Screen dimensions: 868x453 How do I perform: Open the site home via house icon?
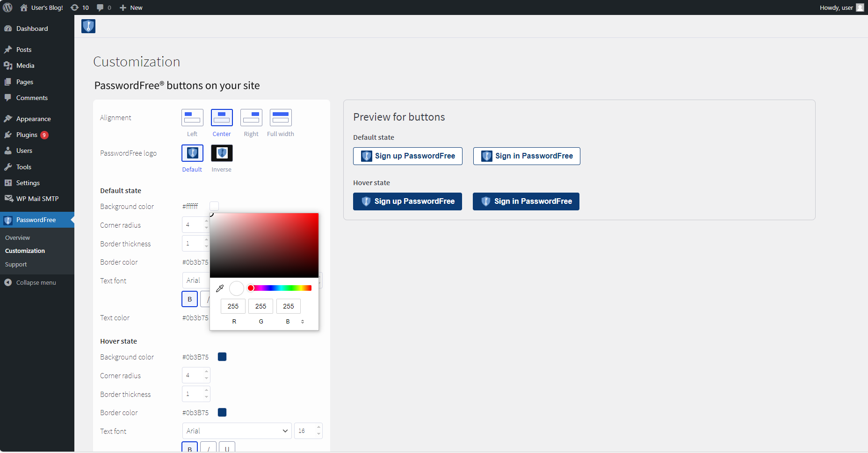tap(24, 7)
